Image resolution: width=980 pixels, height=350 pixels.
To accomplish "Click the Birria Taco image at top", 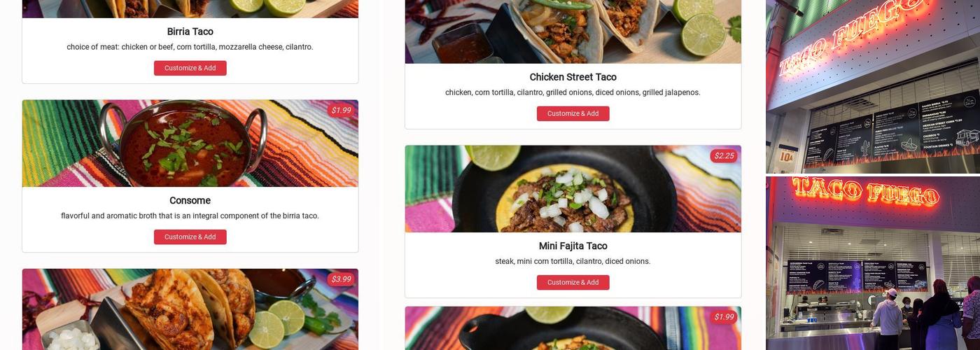I will tap(190, 8).
